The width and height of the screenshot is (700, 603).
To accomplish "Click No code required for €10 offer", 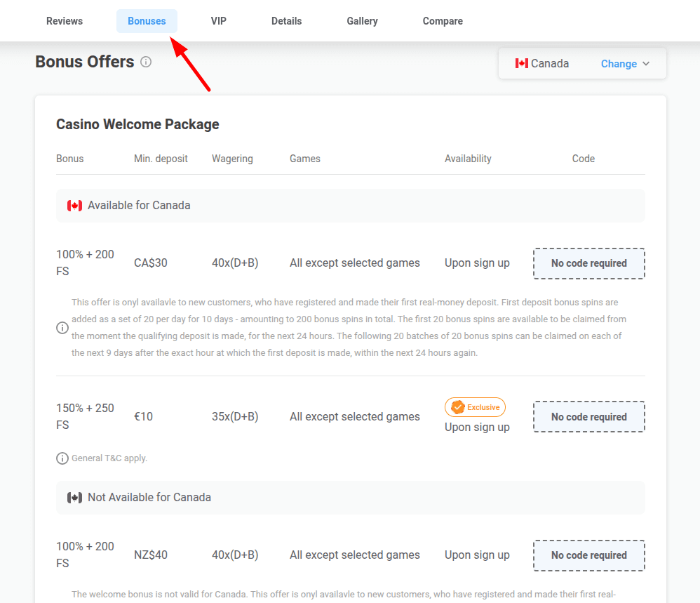I will tap(588, 417).
